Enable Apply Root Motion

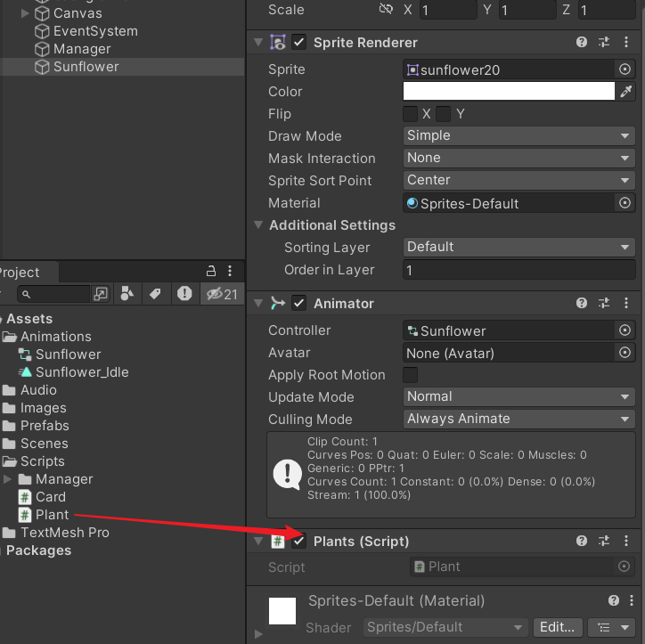(410, 375)
